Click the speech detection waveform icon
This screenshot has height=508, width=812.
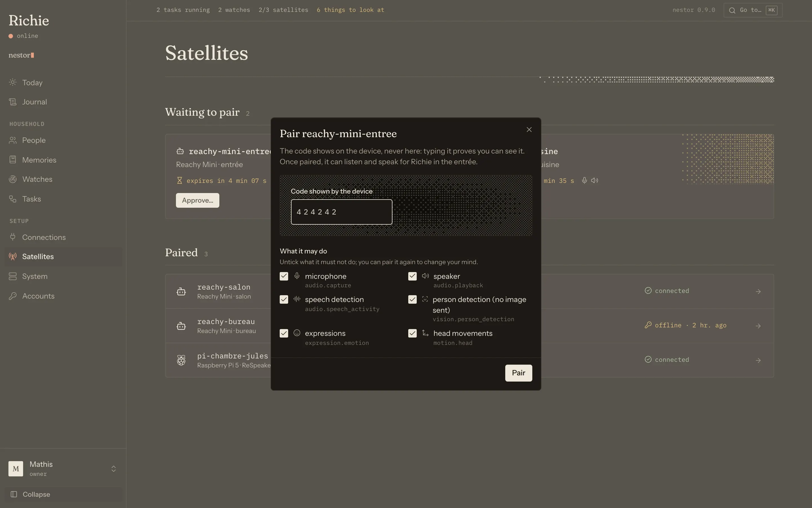(297, 299)
